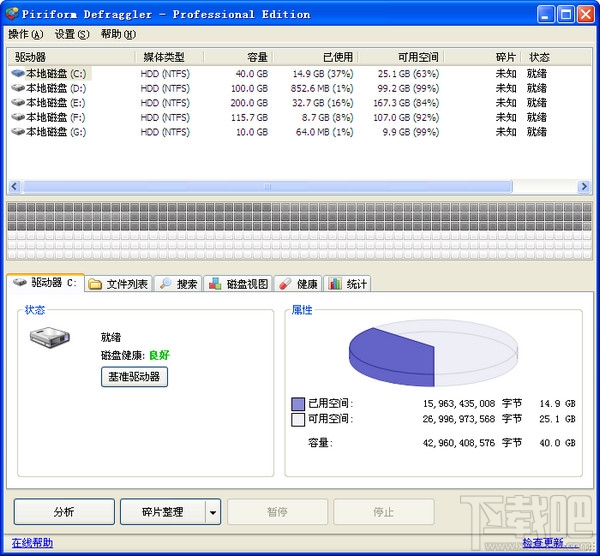Click the bar chart icon on 统计 tab
The height and width of the screenshot is (556, 600).
(335, 284)
